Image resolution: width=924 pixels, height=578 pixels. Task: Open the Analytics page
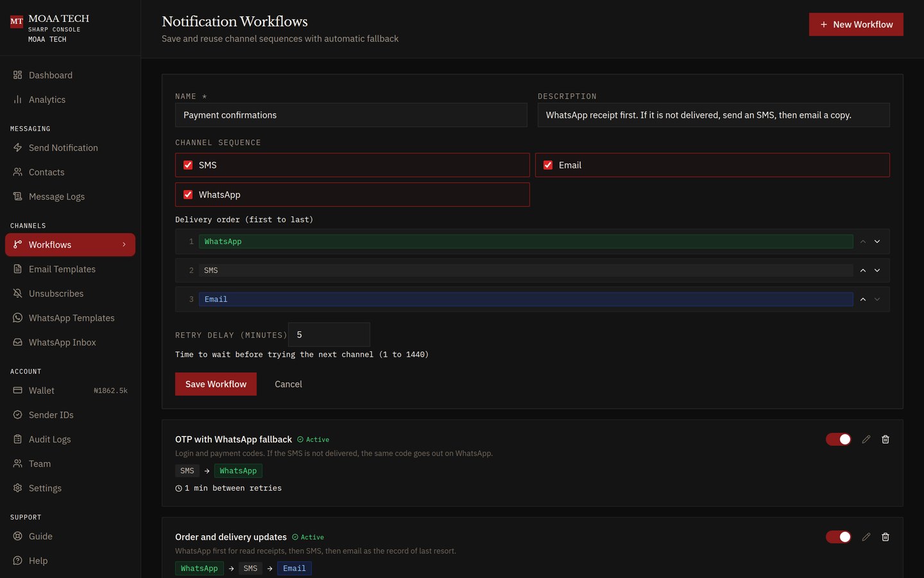70,100
